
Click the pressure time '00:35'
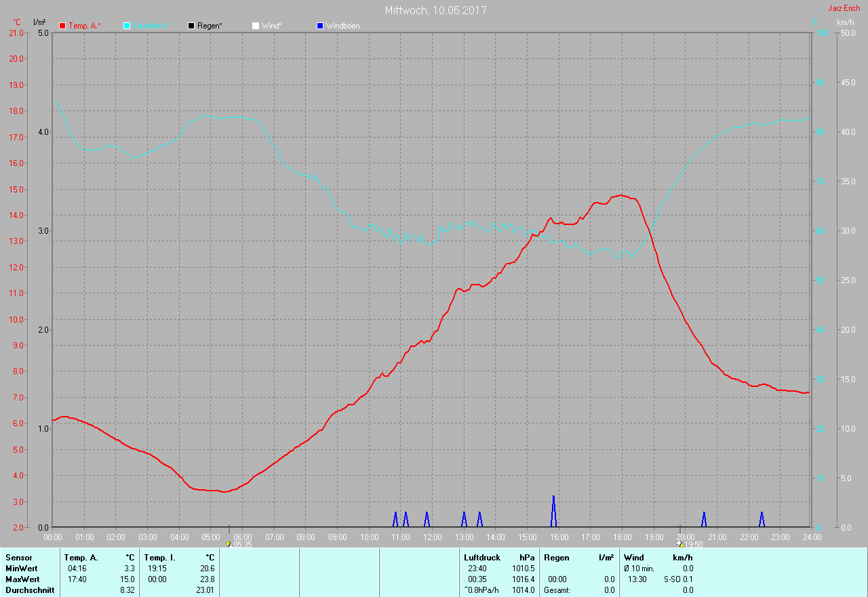tap(477, 579)
